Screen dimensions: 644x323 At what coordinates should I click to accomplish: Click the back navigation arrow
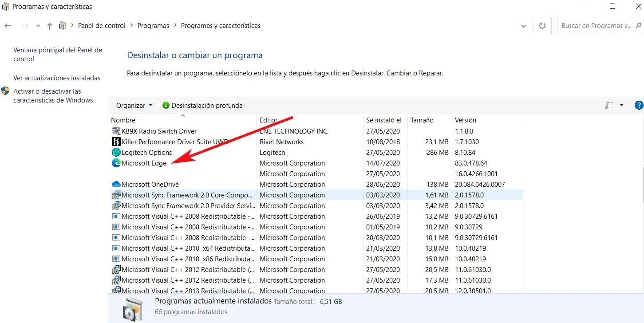pyautogui.click(x=8, y=25)
